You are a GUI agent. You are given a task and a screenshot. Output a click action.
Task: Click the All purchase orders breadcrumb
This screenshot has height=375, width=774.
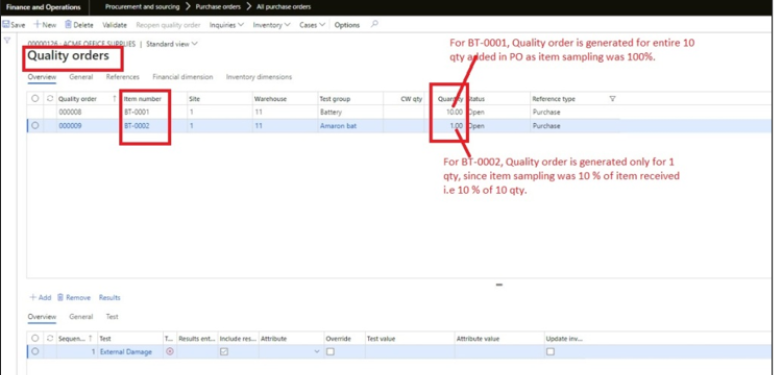pos(283,7)
